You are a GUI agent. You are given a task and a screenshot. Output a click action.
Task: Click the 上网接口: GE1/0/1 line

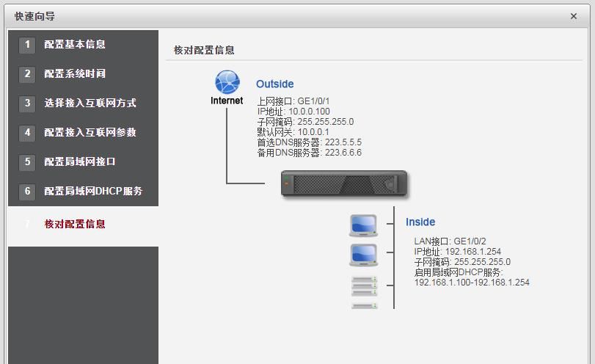tap(293, 101)
